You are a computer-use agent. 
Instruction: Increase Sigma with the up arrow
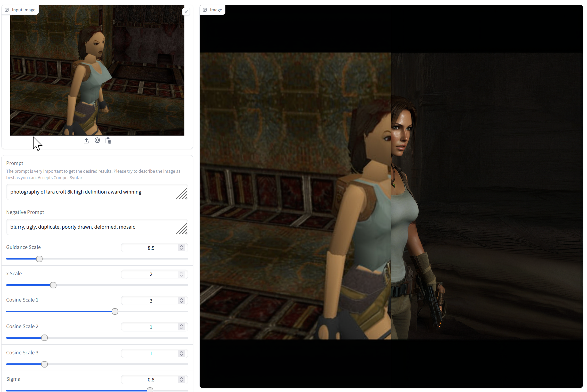point(182,378)
